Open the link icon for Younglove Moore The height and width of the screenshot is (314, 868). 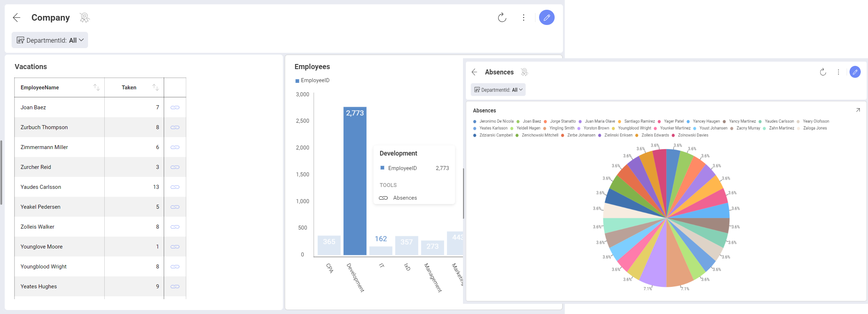(175, 247)
